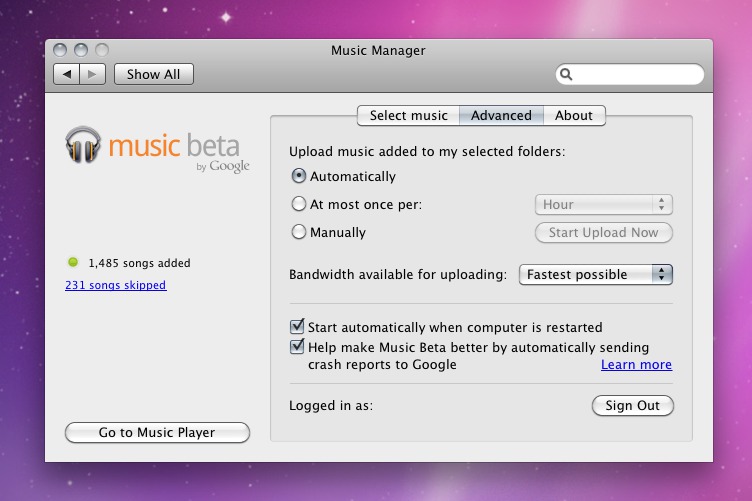Go back with the left arrow button
Image resolution: width=752 pixels, height=501 pixels.
click(67, 74)
